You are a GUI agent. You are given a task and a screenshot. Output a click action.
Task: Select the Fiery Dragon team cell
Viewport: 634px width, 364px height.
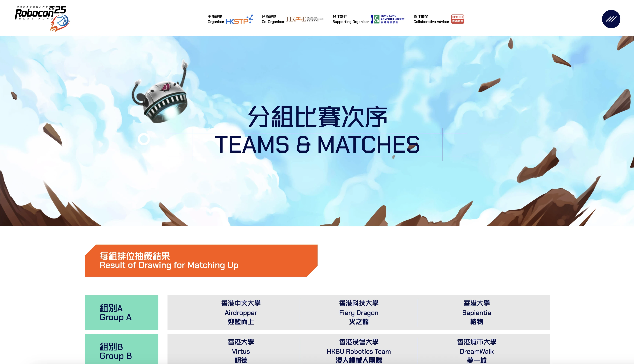tap(359, 312)
